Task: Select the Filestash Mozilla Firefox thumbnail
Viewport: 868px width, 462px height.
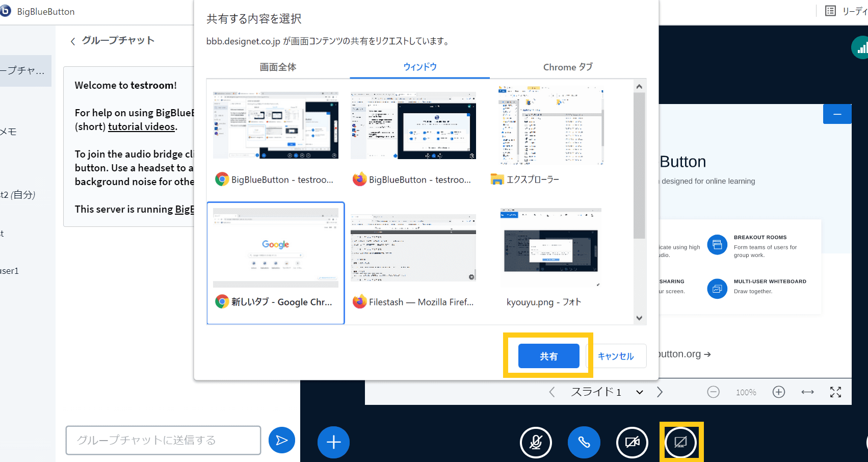Action: [413, 248]
